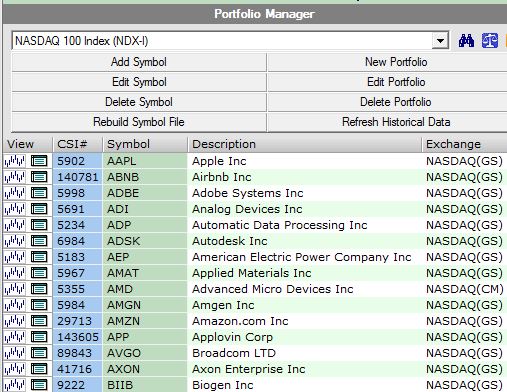This screenshot has height=392, width=507.
Task: Select Amazon.com Inc description
Action: click(x=240, y=321)
